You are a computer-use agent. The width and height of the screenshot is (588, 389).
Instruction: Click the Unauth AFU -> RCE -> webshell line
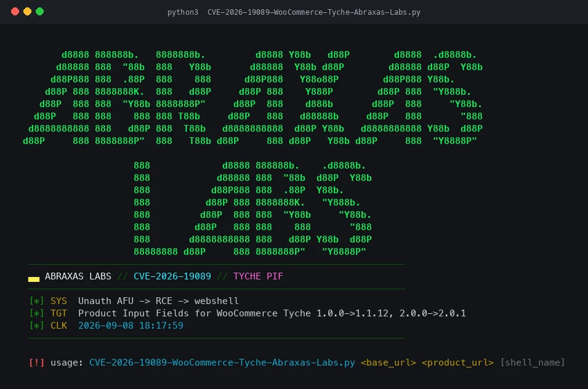[x=158, y=301]
